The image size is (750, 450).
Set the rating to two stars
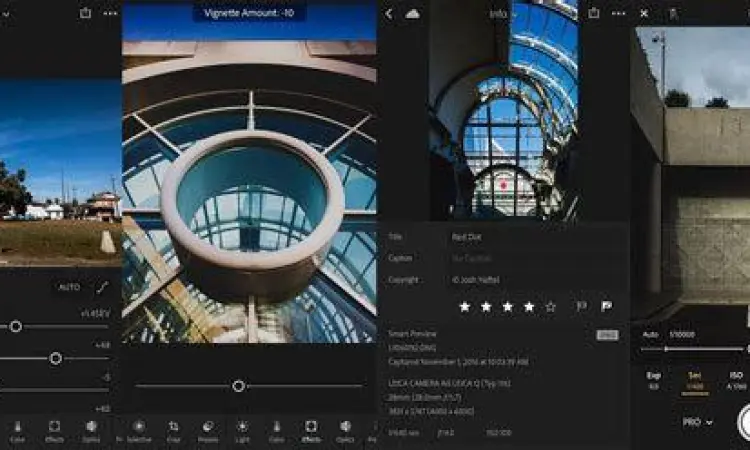486,307
